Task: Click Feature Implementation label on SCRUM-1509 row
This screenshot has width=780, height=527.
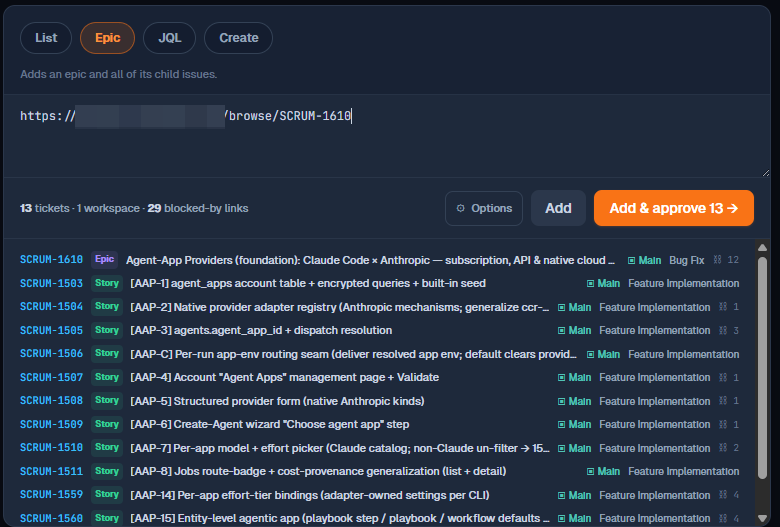Action: 654,424
